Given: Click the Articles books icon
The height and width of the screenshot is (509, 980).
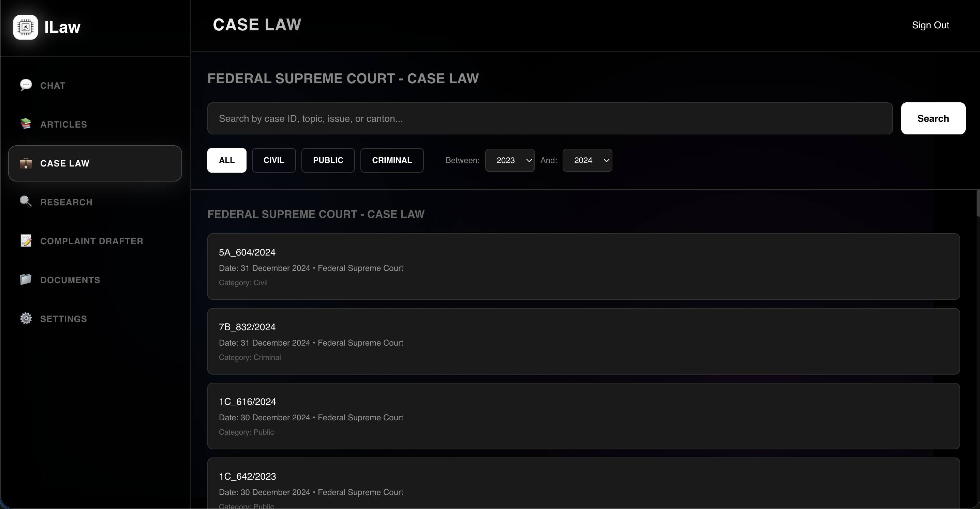Looking at the screenshot, I should click(x=26, y=124).
